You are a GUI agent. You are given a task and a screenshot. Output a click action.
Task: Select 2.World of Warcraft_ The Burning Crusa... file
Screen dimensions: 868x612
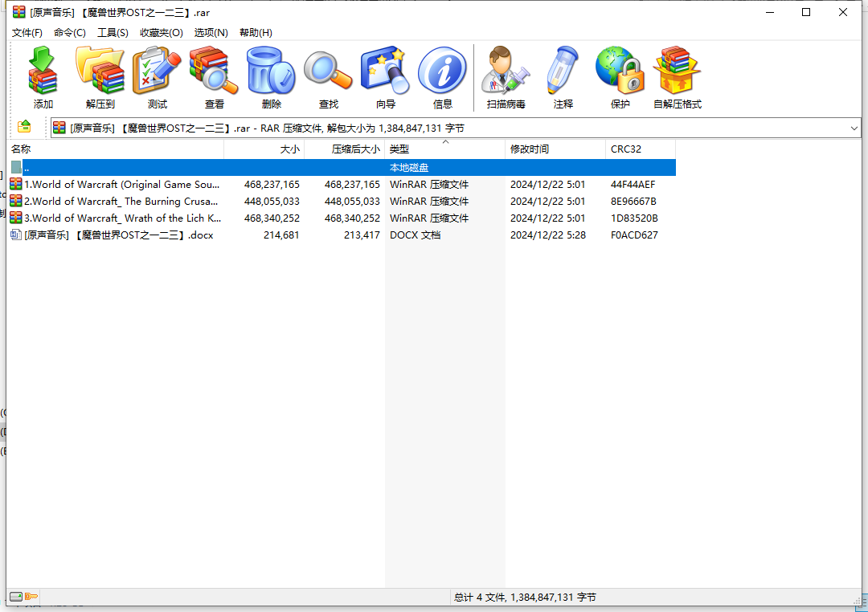(121, 201)
